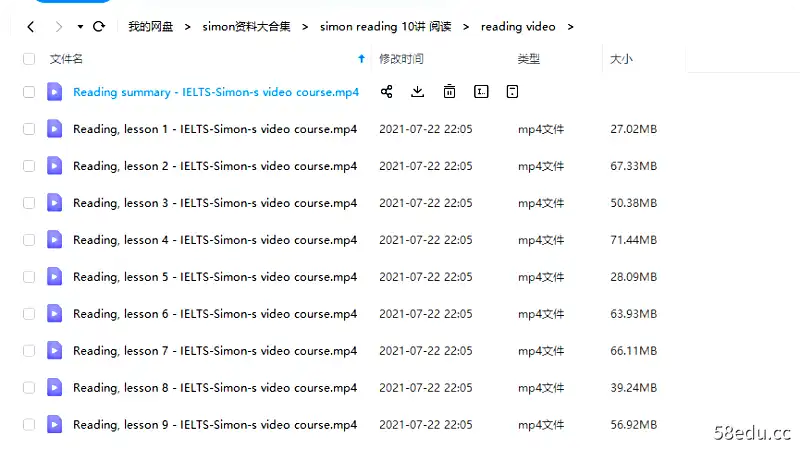Rename the Reading summary file
800x449 pixels.
pos(481,92)
